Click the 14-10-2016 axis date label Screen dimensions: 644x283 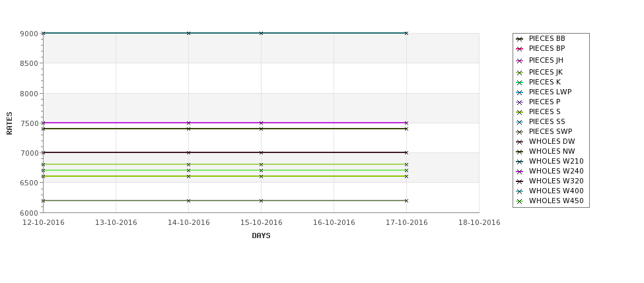pos(188,223)
